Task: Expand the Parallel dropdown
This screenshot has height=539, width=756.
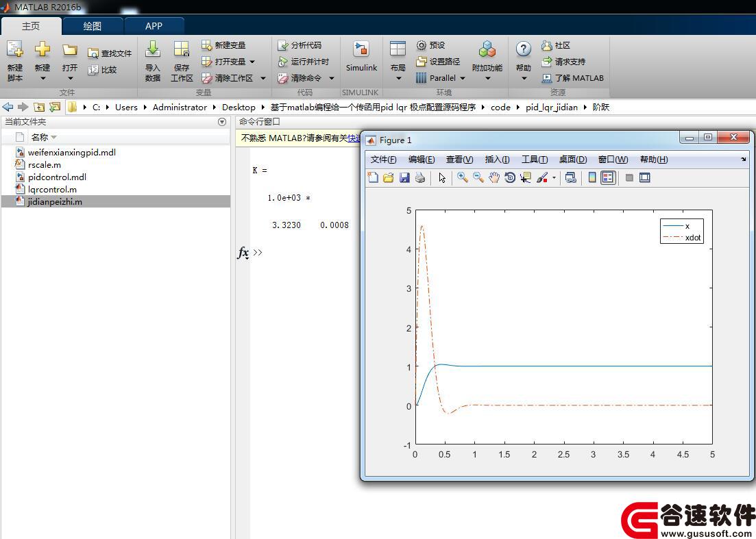Action: pyautogui.click(x=463, y=78)
